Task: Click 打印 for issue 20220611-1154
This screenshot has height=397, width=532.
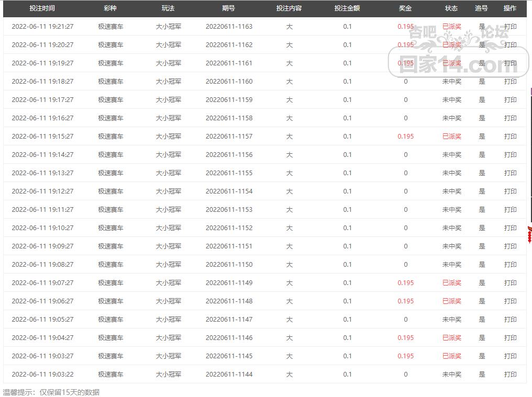Action: tap(511, 191)
